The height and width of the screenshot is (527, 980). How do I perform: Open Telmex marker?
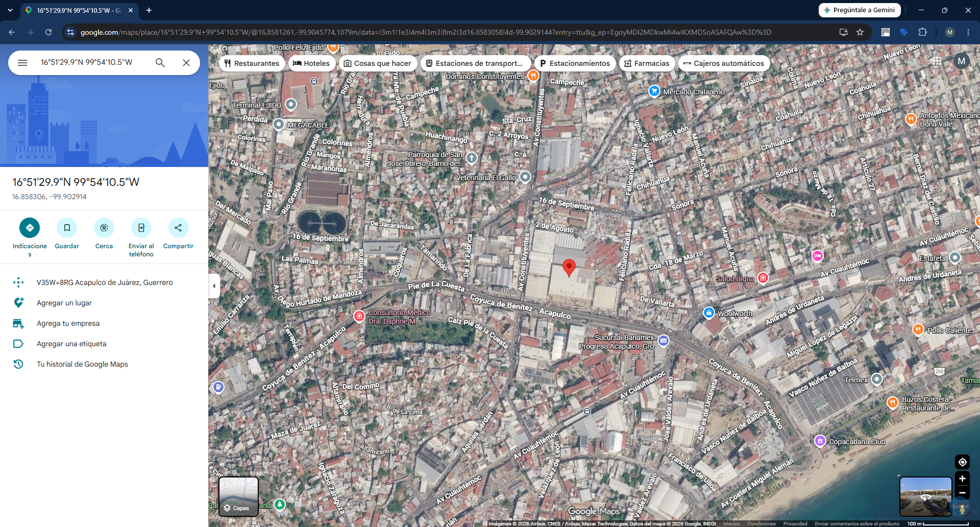pyautogui.click(x=877, y=379)
